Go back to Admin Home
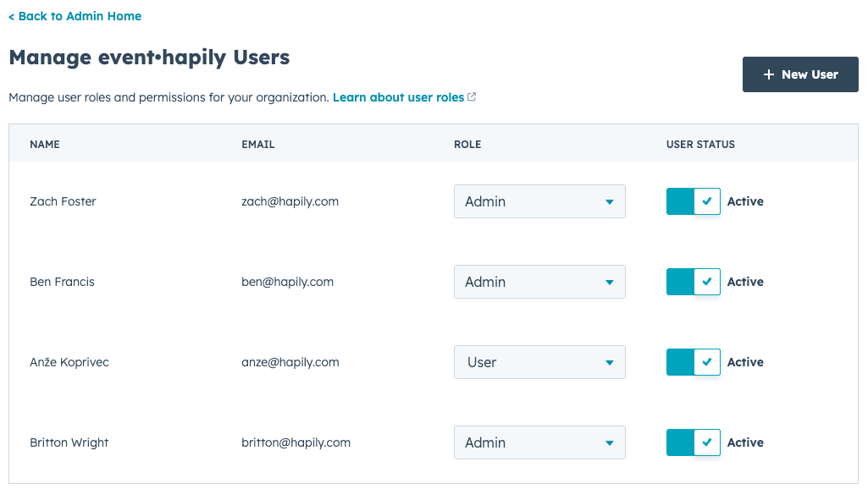Viewport: 868px width, 500px height. click(x=75, y=16)
